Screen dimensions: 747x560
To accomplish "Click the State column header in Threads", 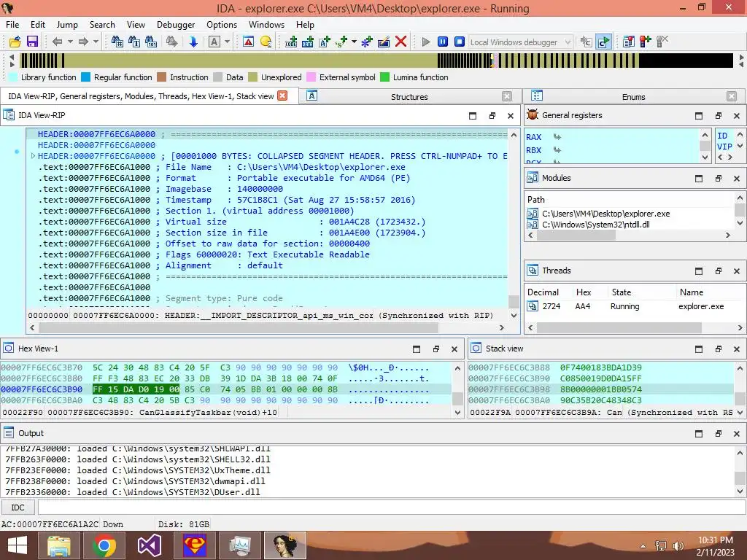I will (622, 292).
